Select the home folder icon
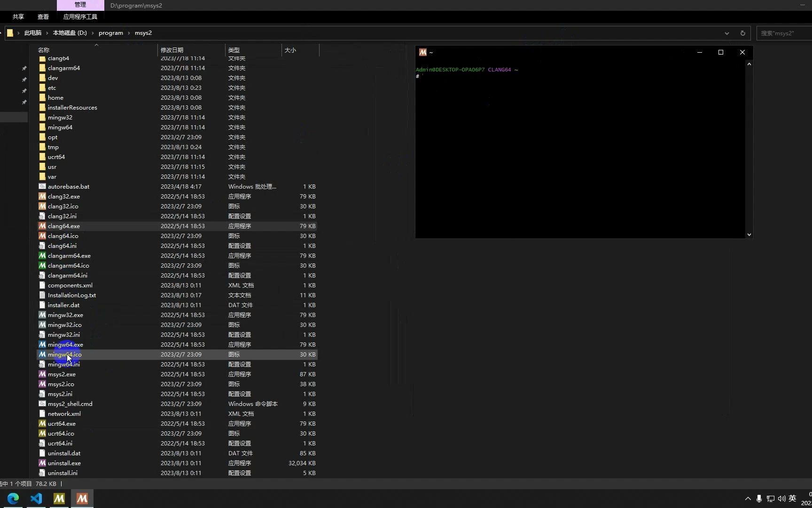This screenshot has width=812, height=508. [x=42, y=98]
